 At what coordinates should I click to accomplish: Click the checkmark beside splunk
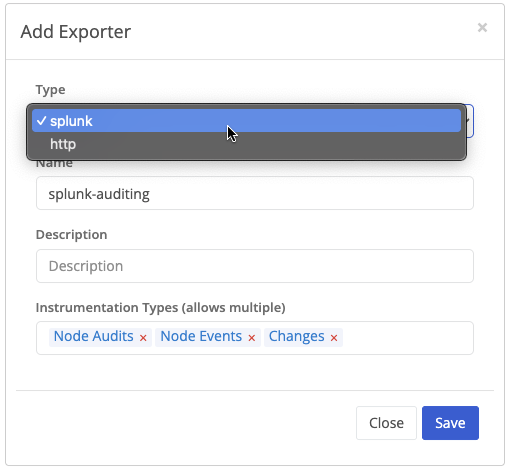pos(41,121)
